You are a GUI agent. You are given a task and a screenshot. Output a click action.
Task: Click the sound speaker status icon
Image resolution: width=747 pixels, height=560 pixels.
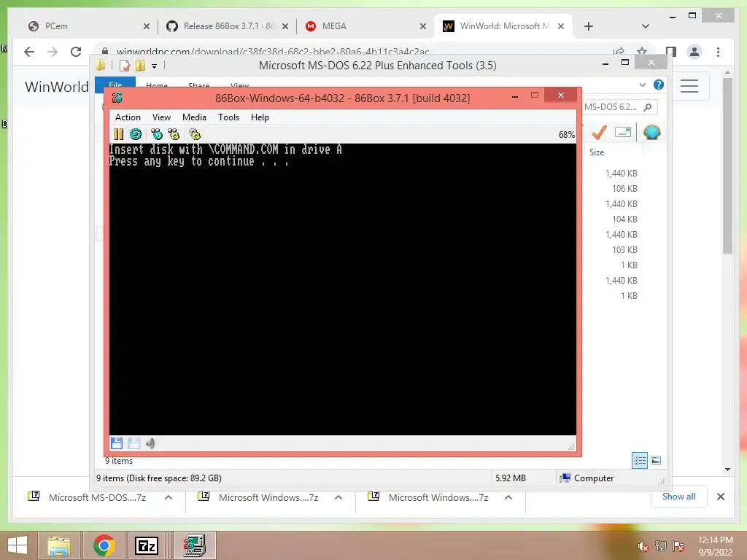point(150,443)
